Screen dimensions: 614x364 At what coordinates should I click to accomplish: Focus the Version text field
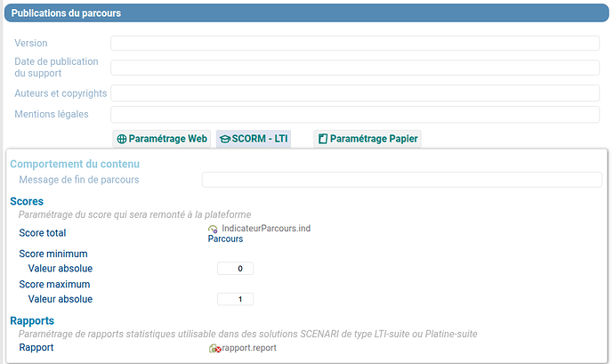354,44
